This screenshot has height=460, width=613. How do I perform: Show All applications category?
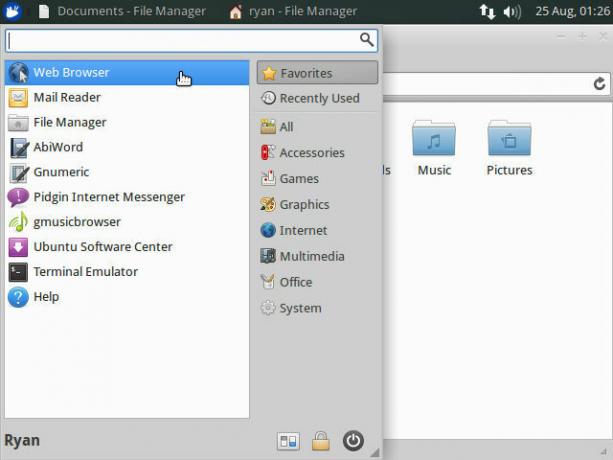coord(317,127)
